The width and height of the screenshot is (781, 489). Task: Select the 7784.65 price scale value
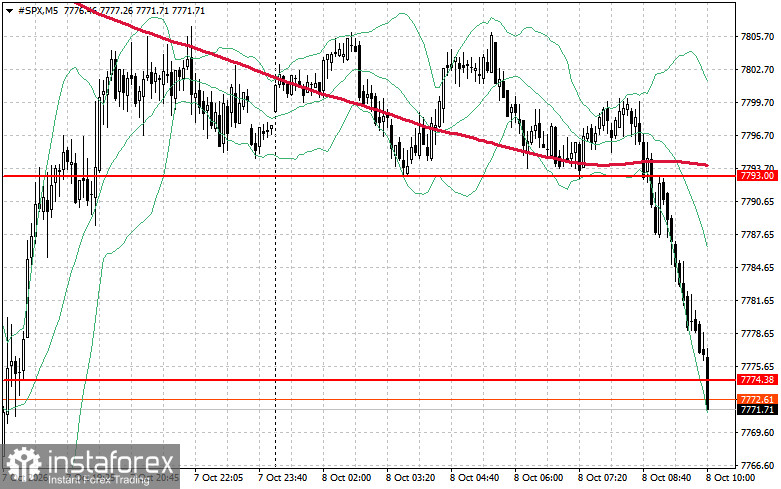click(x=757, y=268)
